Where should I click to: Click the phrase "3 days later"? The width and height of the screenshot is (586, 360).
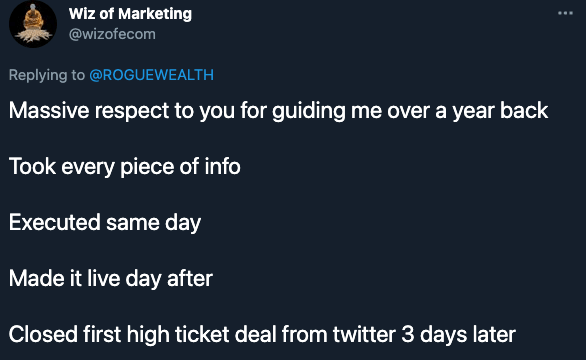coord(459,334)
